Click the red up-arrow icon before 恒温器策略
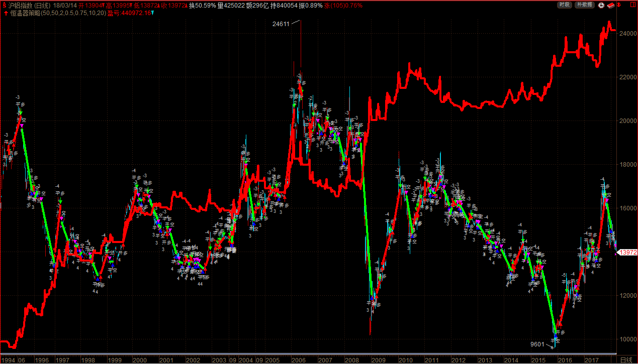 point(5,13)
